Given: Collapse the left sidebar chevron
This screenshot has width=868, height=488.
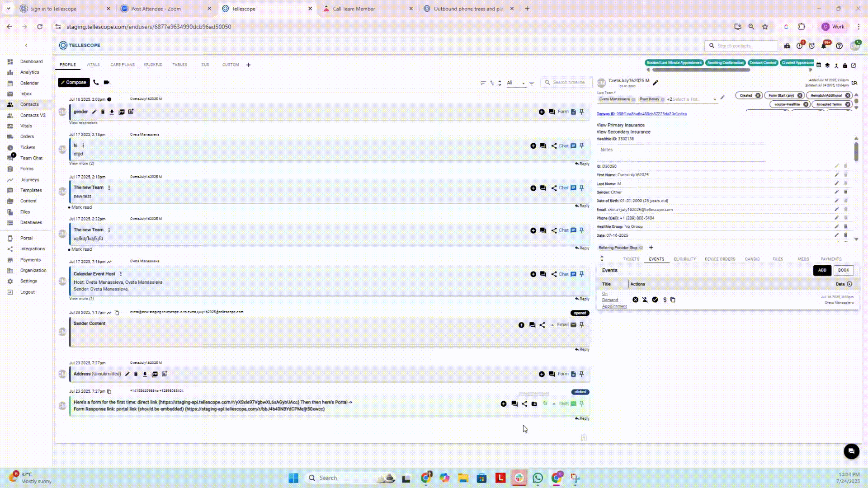Looking at the screenshot, I should pos(26,45).
